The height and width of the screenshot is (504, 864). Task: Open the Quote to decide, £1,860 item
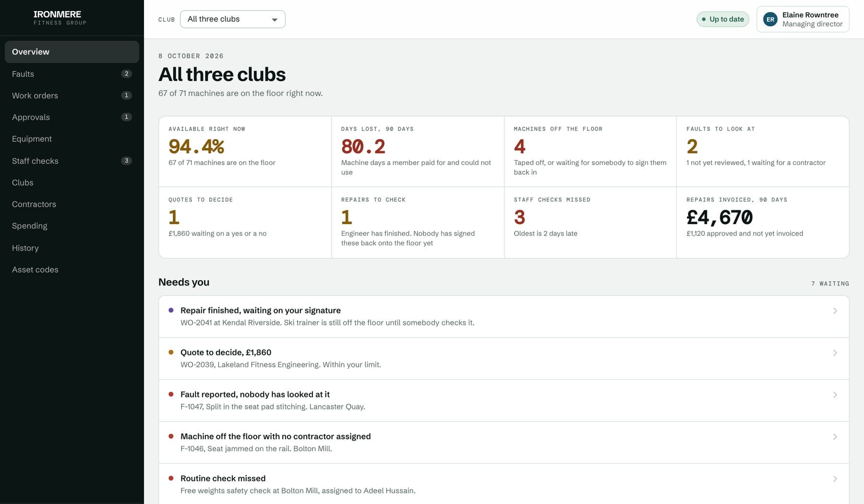[x=504, y=359]
